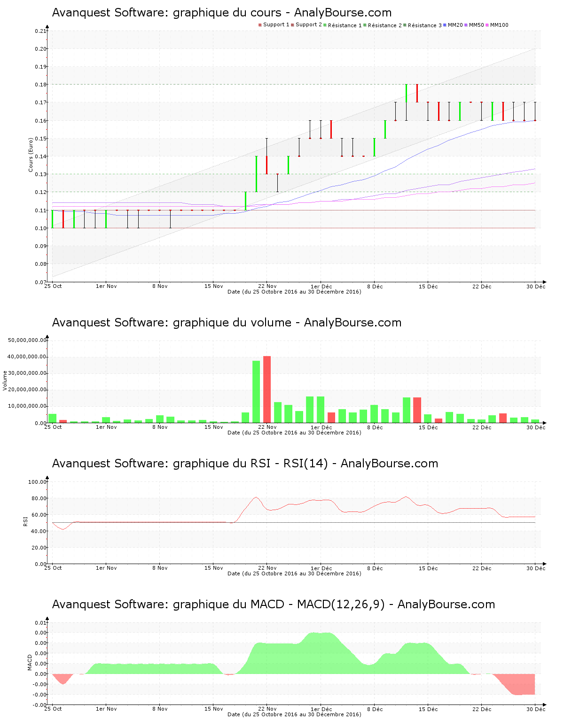The height and width of the screenshot is (728, 564).
Task: Select the 'Résistance 1' legend label
Action: click(x=345, y=25)
